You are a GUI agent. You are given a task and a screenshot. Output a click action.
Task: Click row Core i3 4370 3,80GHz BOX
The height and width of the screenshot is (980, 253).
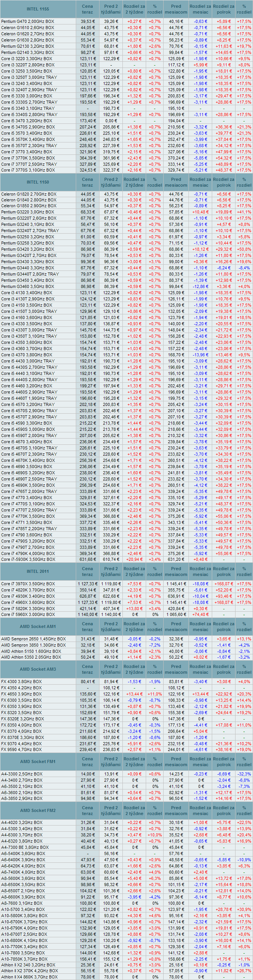point(126,355)
